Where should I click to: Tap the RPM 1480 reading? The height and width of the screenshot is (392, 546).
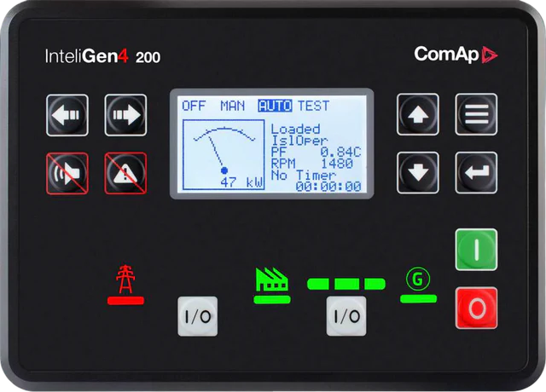click(312, 163)
